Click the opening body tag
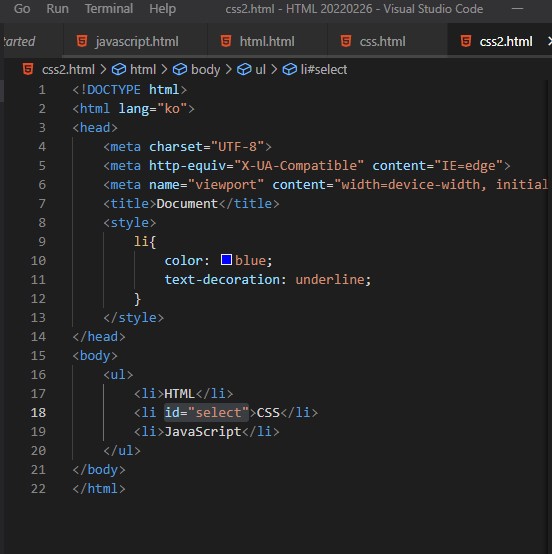The width and height of the screenshot is (552, 554). [95, 356]
